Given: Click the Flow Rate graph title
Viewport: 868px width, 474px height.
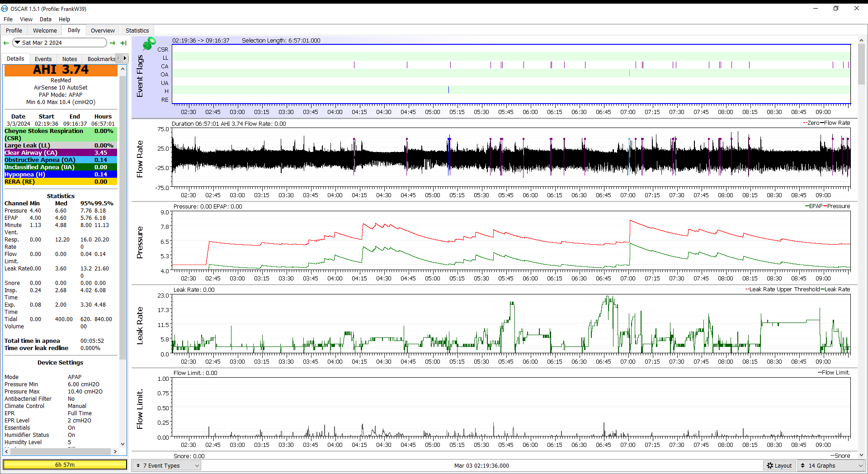Looking at the screenshot, I should click(140, 159).
